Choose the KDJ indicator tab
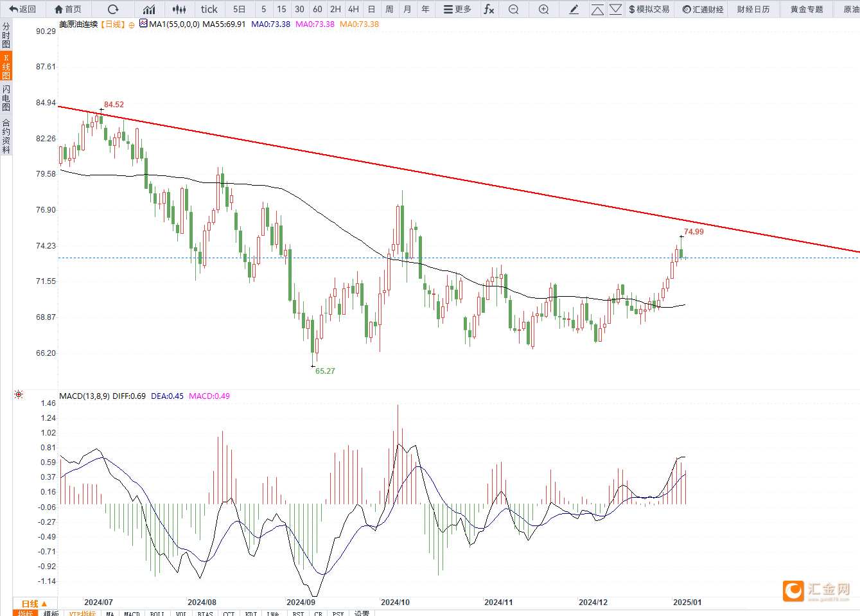Image resolution: width=860 pixels, height=616 pixels. click(250, 613)
